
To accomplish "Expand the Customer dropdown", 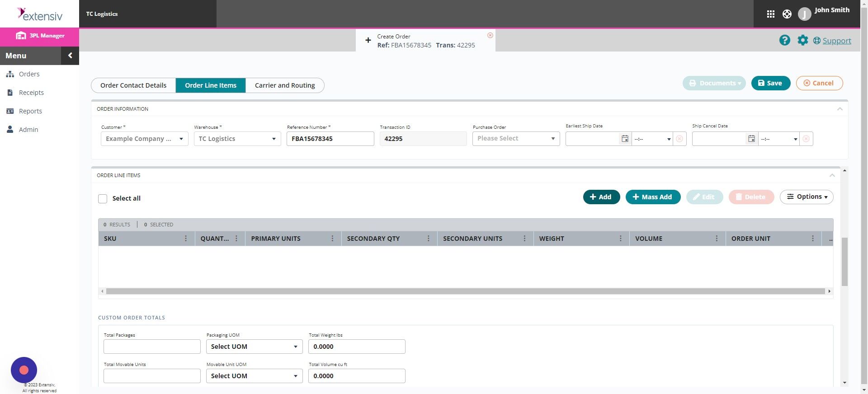I will click(145, 139).
